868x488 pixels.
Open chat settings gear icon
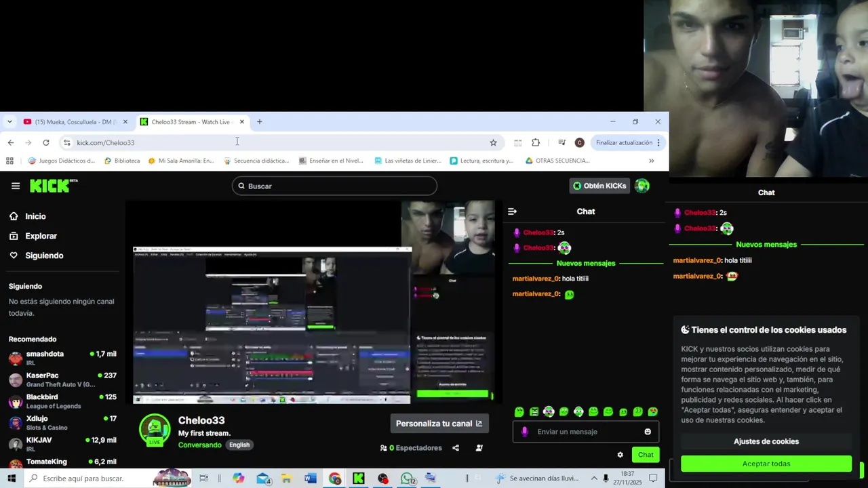(x=620, y=455)
